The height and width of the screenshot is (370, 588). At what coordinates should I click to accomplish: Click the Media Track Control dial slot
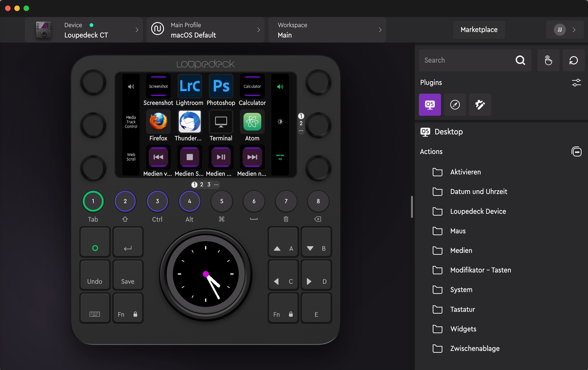click(x=131, y=122)
